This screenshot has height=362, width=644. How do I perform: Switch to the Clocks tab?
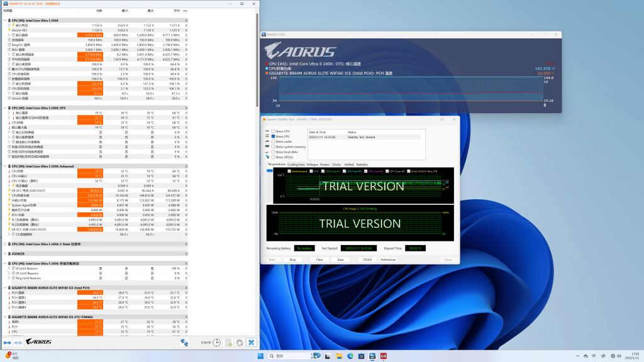pos(336,165)
